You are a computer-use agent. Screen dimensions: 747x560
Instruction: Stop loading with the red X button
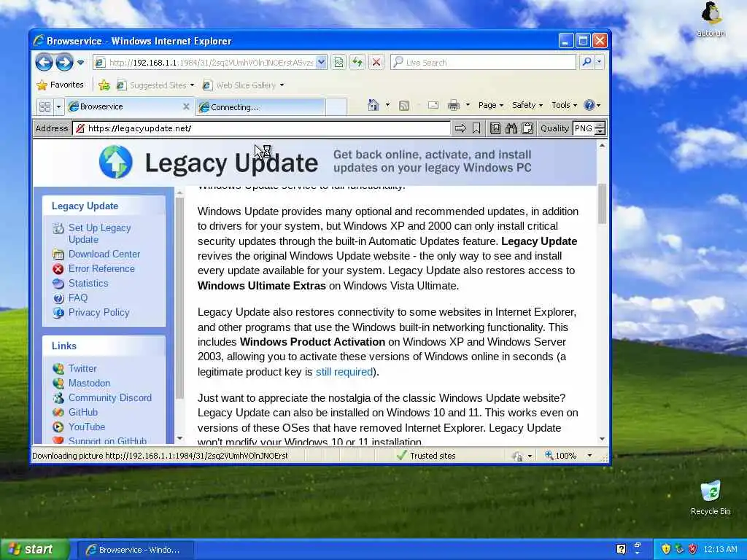pyautogui.click(x=376, y=63)
